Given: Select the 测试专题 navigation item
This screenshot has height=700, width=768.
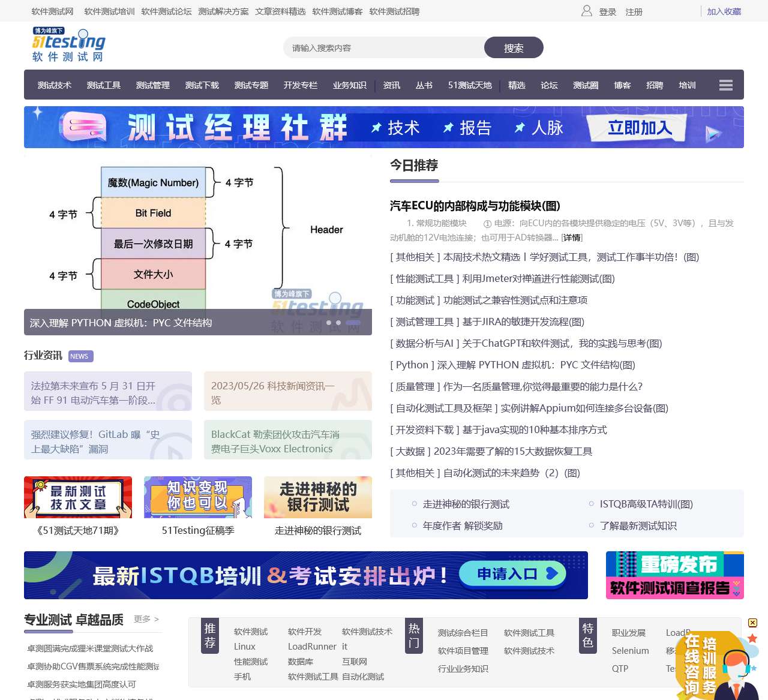Looking at the screenshot, I should pyautogui.click(x=251, y=85).
